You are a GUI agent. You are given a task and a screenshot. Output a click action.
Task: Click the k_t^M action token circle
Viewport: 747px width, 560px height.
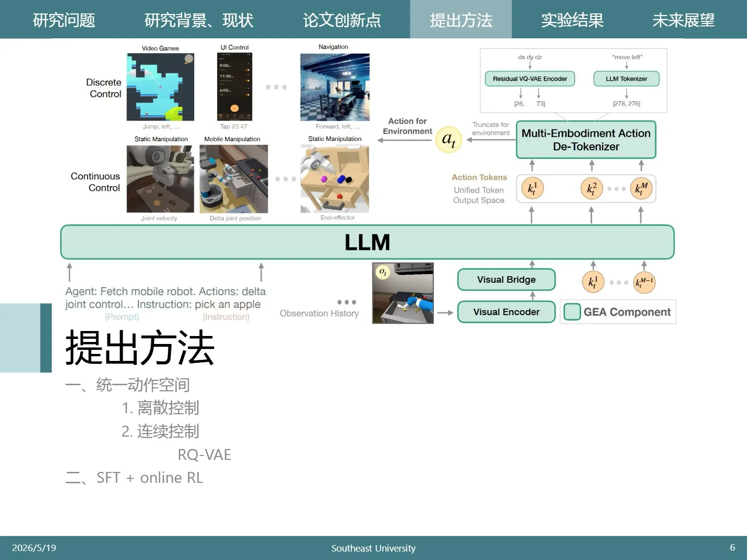pyautogui.click(x=641, y=189)
